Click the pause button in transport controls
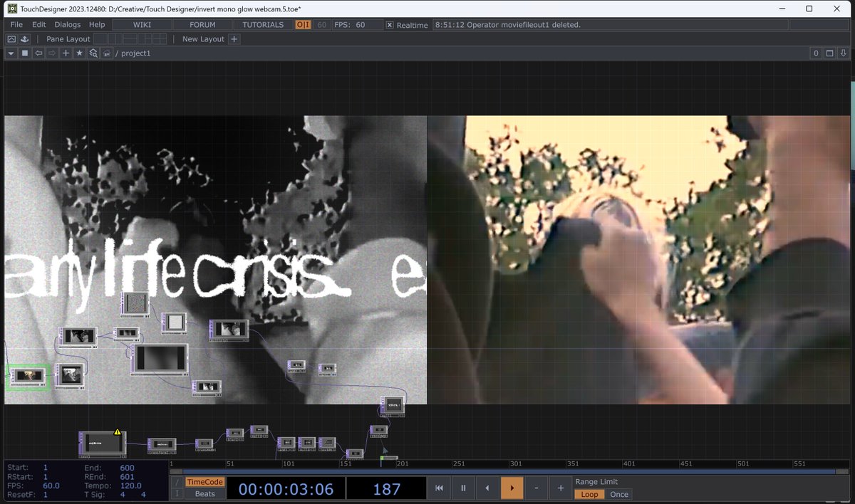This screenshot has height=504, width=855. coord(463,488)
